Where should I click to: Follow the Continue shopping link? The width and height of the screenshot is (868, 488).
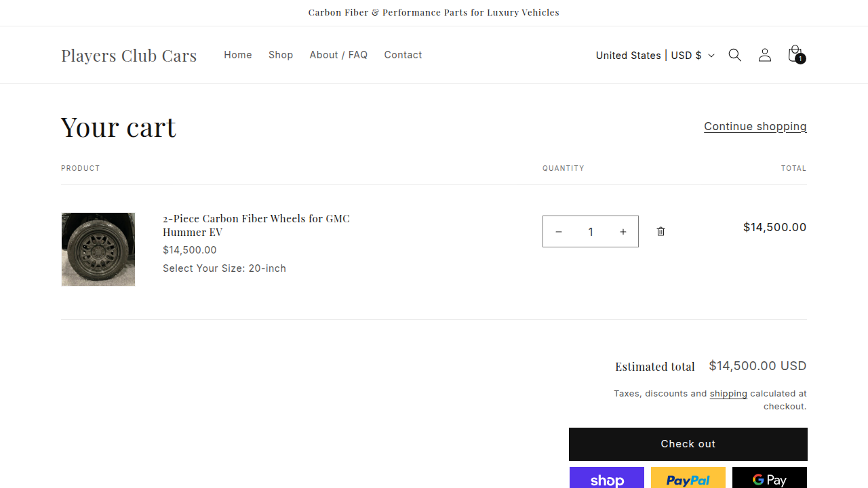pos(755,126)
